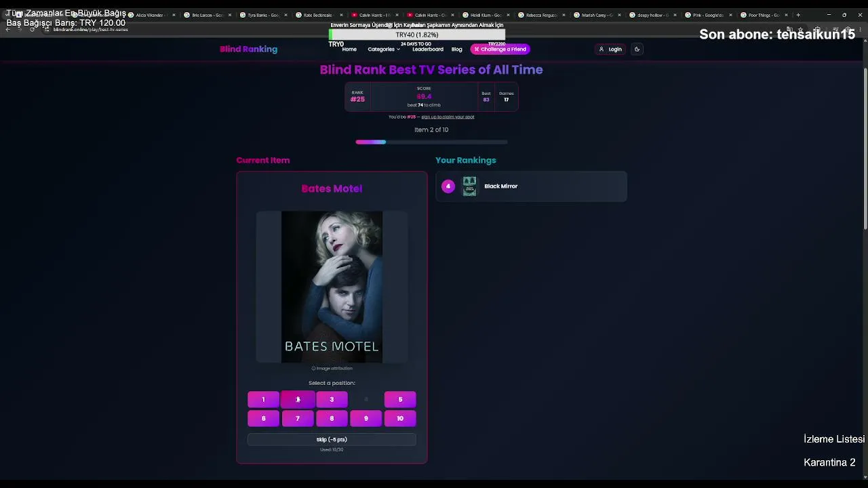Click the Blind Ranking logo

[x=248, y=49]
